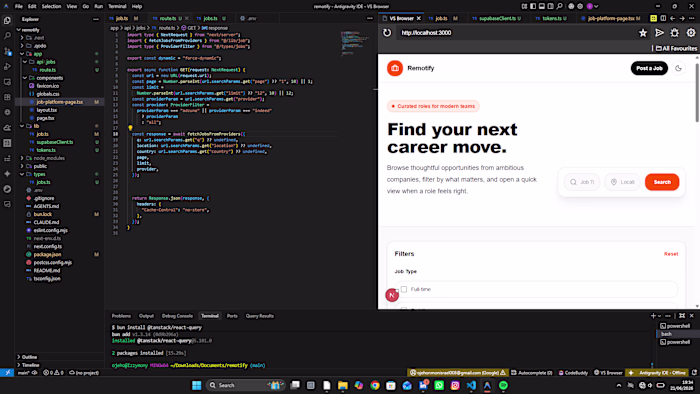
Task: Click the browser URL address field
Action: 516,33
